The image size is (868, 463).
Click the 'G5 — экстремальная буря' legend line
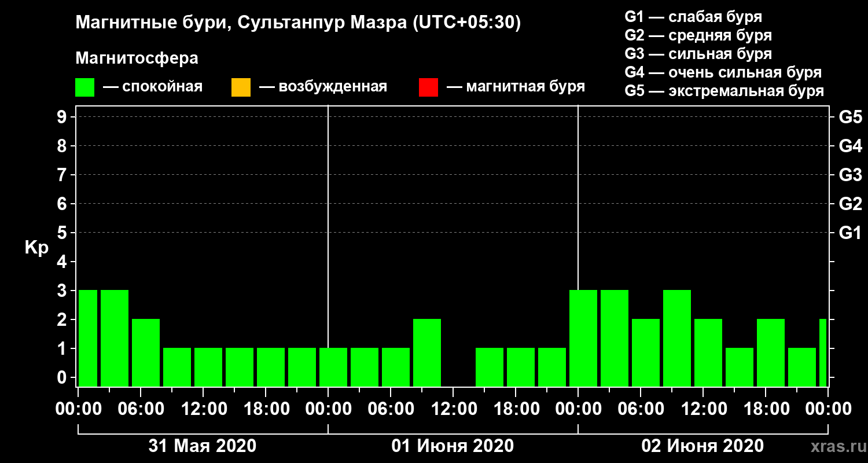click(724, 91)
